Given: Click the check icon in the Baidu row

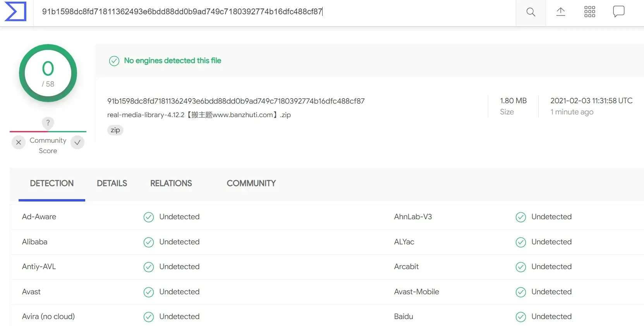Looking at the screenshot, I should pos(521,317).
